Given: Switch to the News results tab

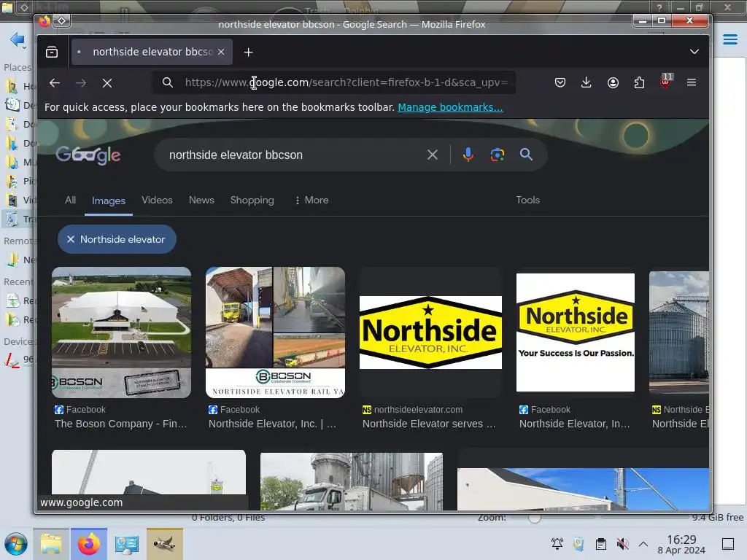Looking at the screenshot, I should click(x=201, y=200).
